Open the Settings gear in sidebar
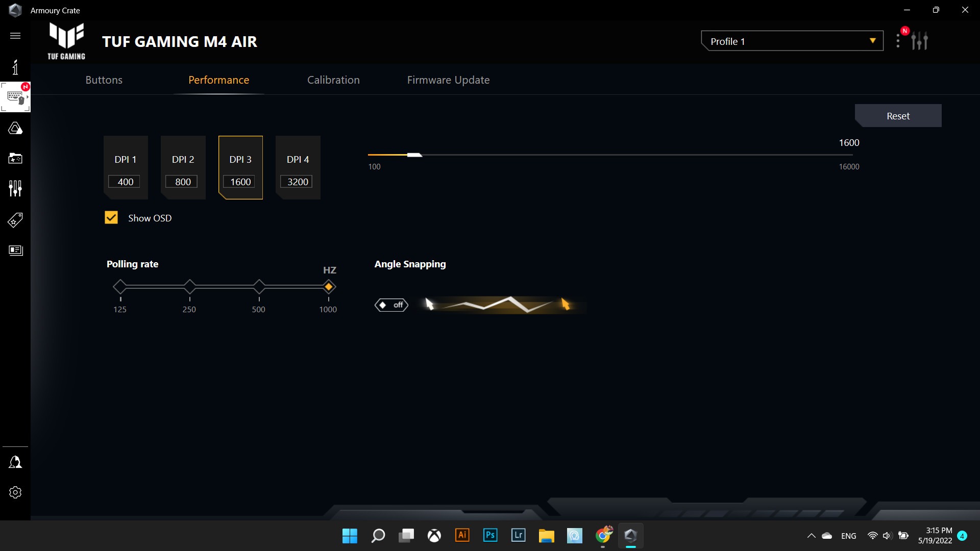 tap(15, 492)
